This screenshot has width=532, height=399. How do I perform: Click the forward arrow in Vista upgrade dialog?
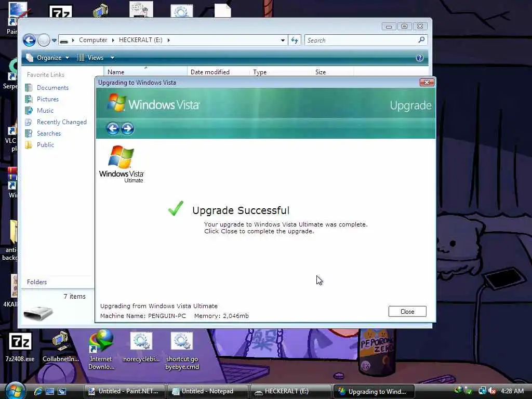tap(128, 129)
